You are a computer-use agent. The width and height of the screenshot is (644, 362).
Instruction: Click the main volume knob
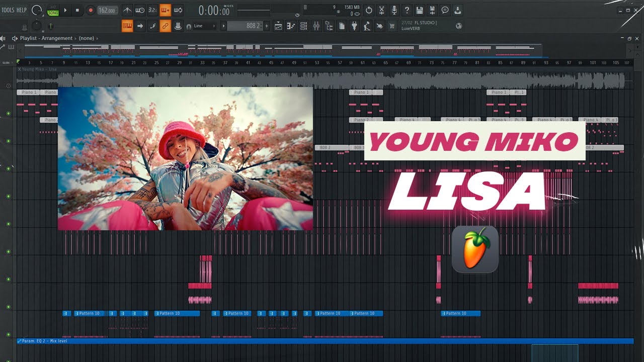[37, 10]
